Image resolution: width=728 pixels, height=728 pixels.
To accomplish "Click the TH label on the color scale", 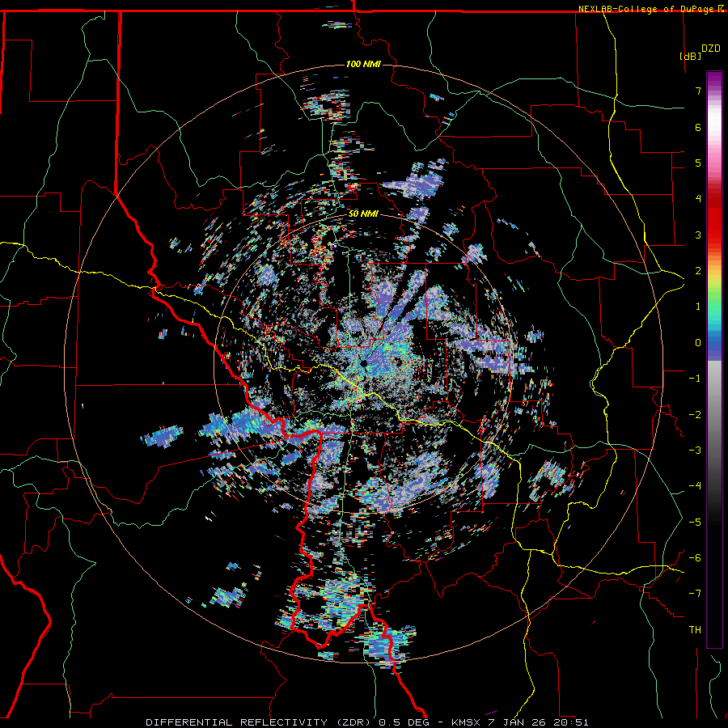I will point(695,630).
